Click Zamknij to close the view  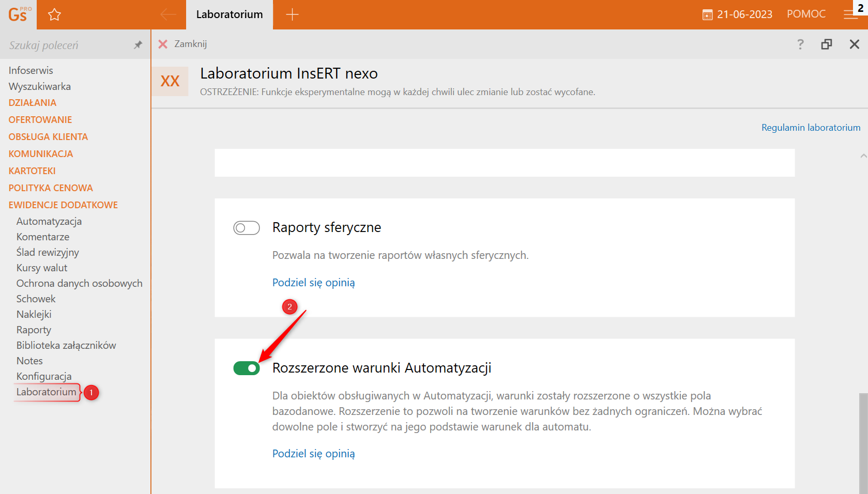coord(182,44)
